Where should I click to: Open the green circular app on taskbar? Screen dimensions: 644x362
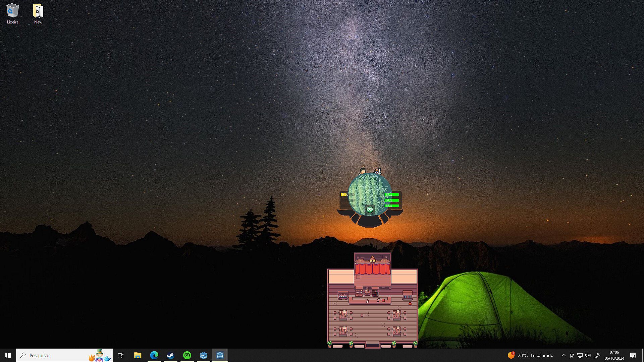[x=187, y=355]
